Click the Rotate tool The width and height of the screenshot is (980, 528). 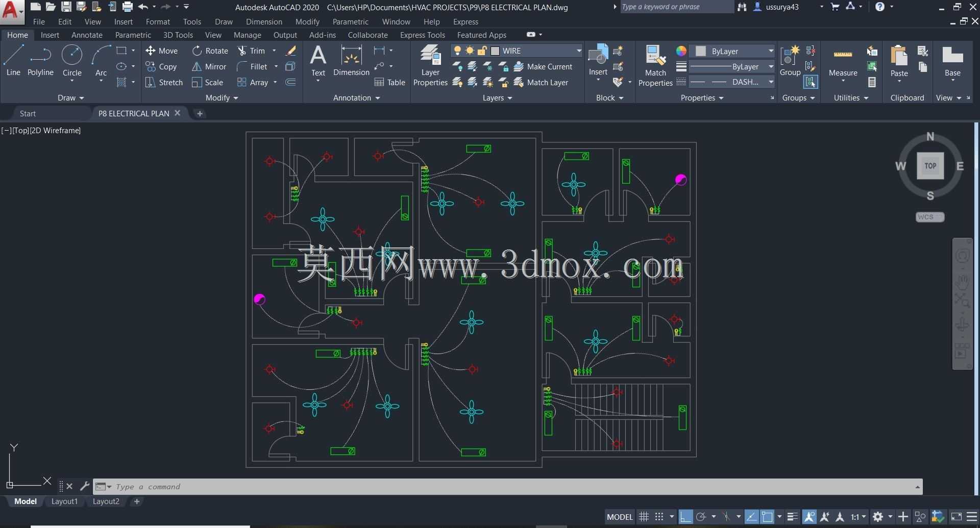coord(210,51)
